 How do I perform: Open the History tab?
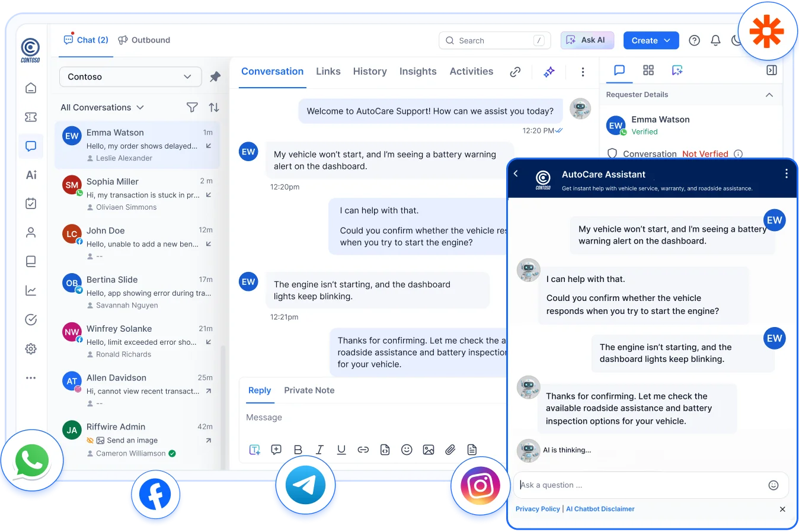point(370,71)
